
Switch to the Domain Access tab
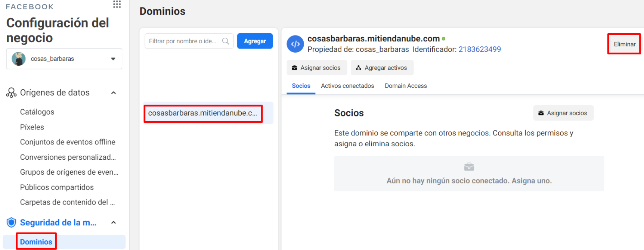click(x=406, y=86)
